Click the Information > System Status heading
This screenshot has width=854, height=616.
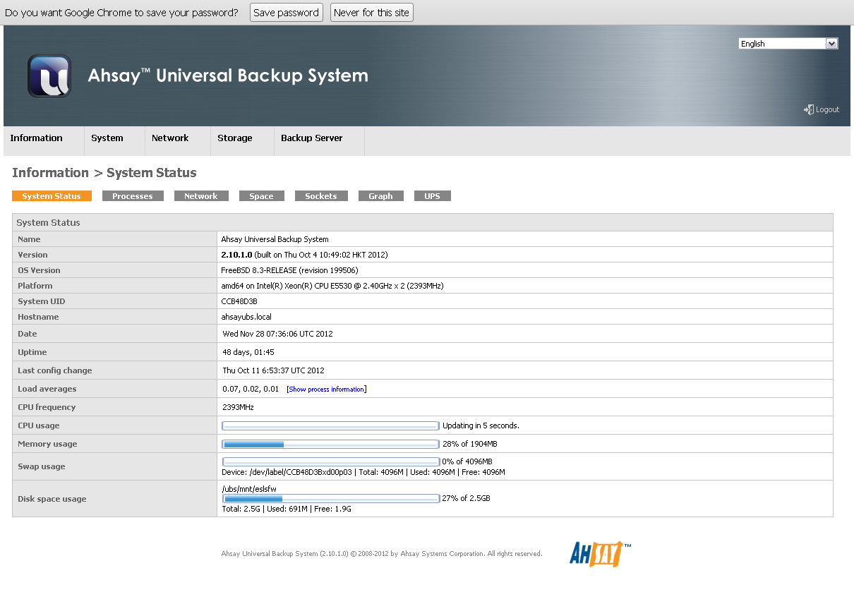[x=104, y=173]
